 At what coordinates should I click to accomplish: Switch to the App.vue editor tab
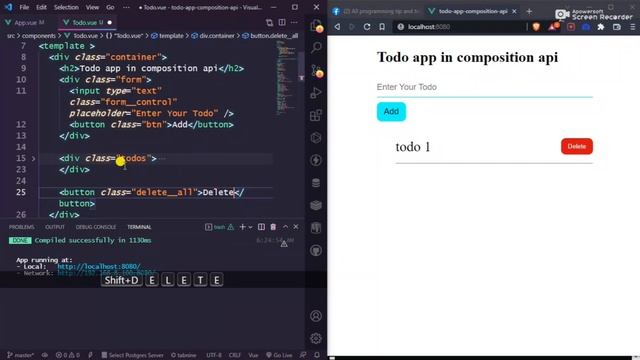click(25, 22)
